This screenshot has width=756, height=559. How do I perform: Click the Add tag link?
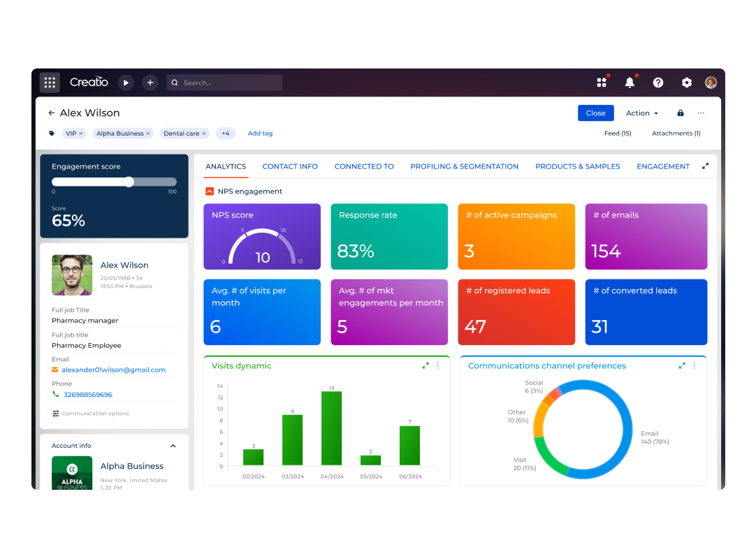point(260,133)
